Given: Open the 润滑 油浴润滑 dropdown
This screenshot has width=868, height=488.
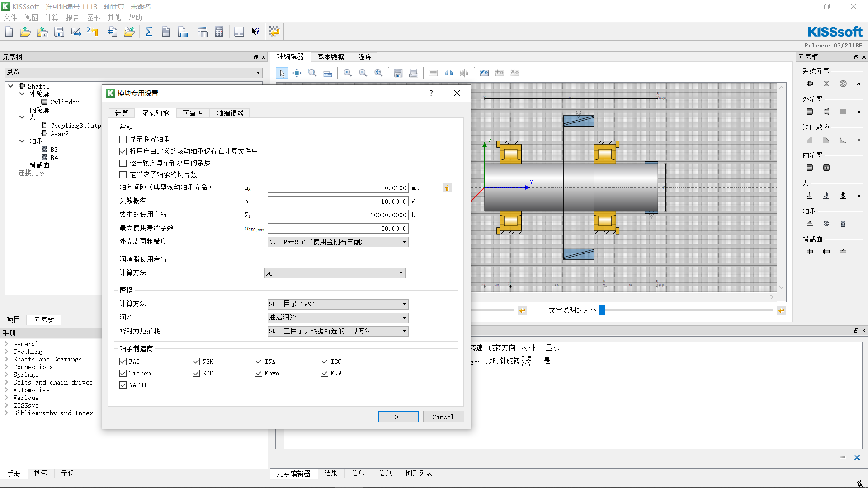Looking at the screenshot, I should click(x=338, y=318).
